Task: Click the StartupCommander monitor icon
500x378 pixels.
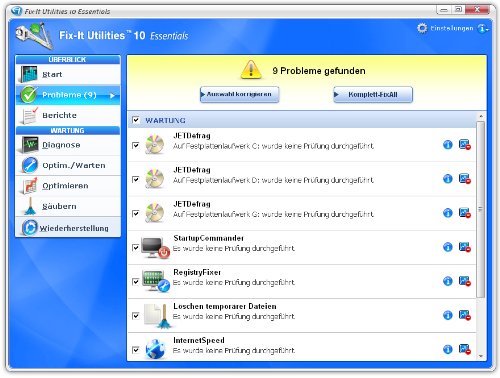Action: click(x=155, y=248)
